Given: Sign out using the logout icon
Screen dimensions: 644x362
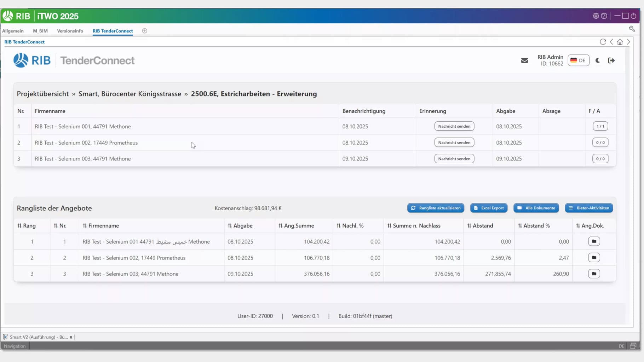Looking at the screenshot, I should click(611, 60).
